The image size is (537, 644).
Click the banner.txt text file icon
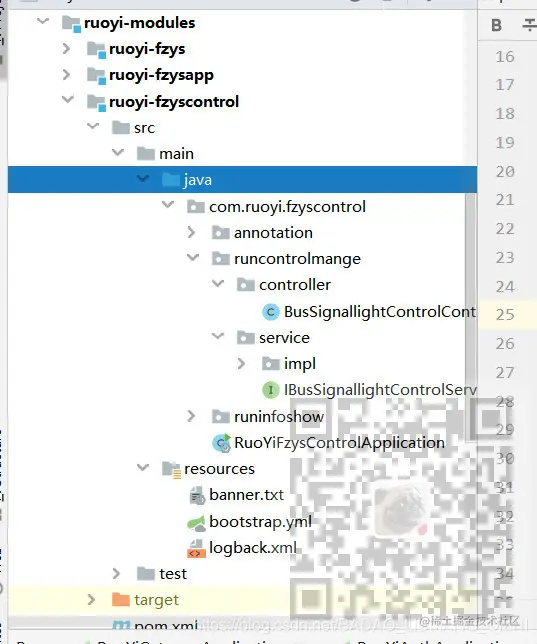tap(197, 495)
